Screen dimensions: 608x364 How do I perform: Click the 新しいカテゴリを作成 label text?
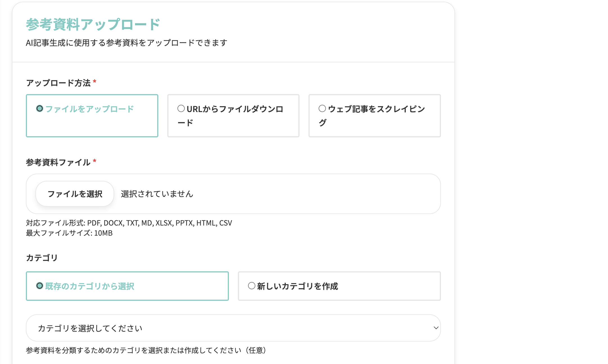point(297,286)
